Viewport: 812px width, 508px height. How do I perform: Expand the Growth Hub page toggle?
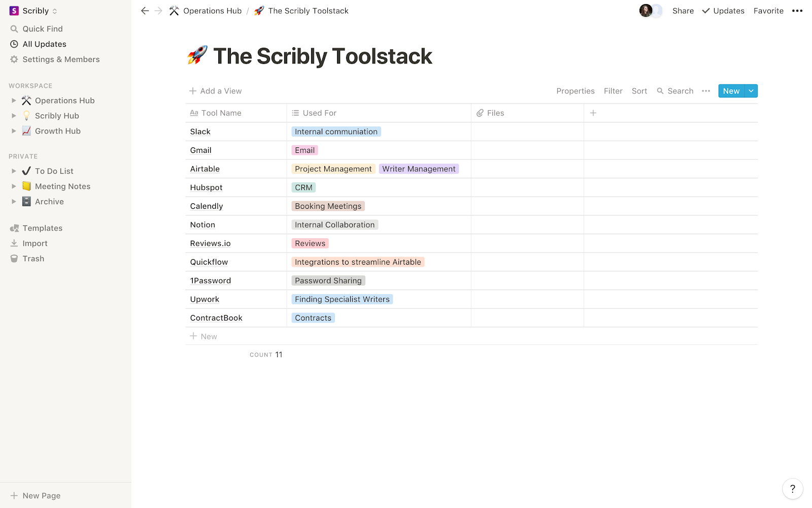pos(14,131)
